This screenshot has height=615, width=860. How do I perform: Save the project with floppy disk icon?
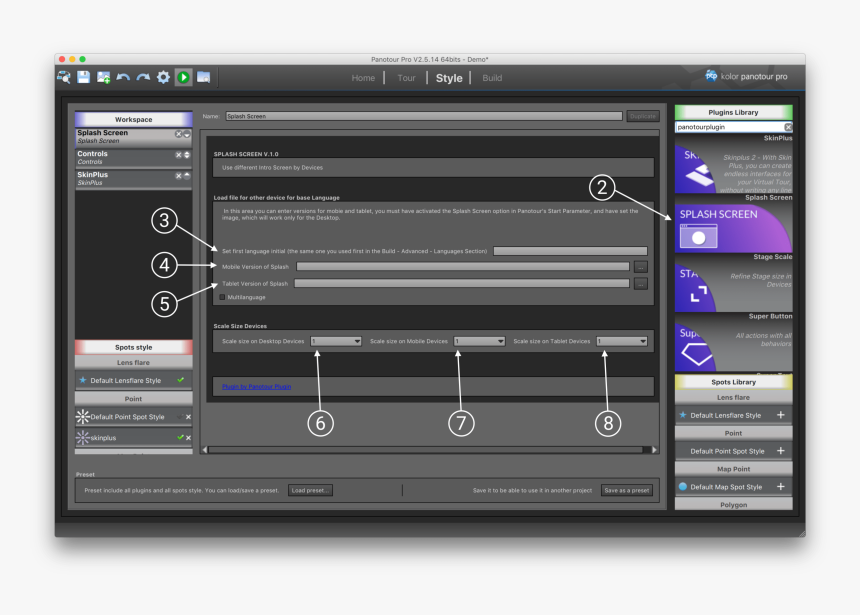[x=83, y=77]
